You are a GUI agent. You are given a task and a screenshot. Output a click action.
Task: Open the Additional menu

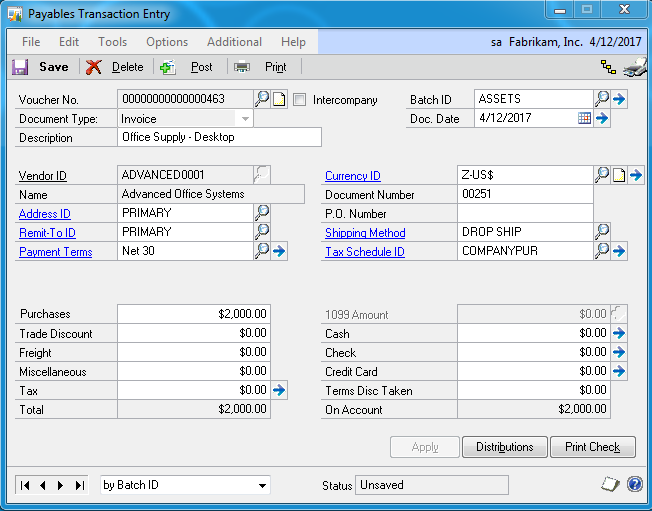click(234, 42)
